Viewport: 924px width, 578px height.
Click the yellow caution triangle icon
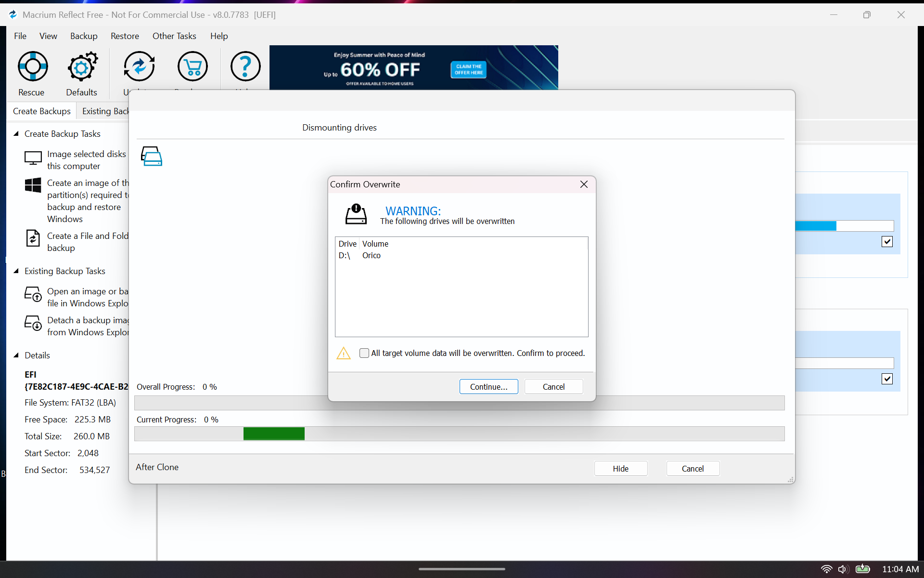(x=344, y=353)
